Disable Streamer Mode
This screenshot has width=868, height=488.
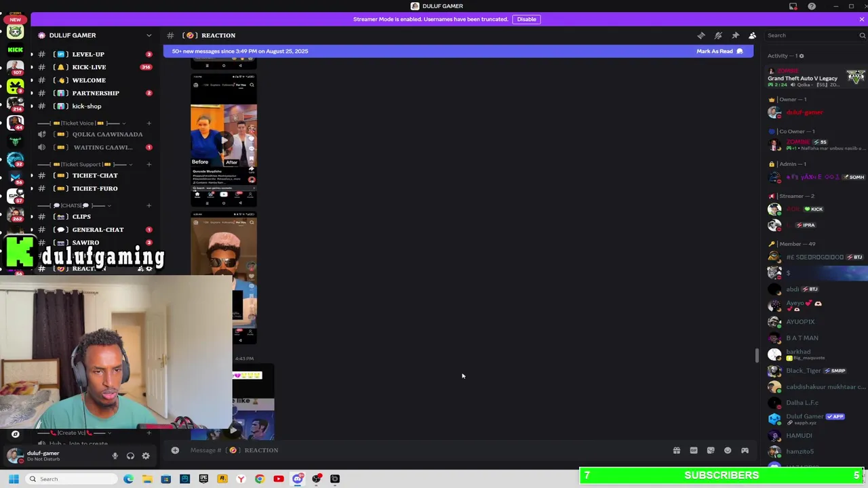(526, 19)
